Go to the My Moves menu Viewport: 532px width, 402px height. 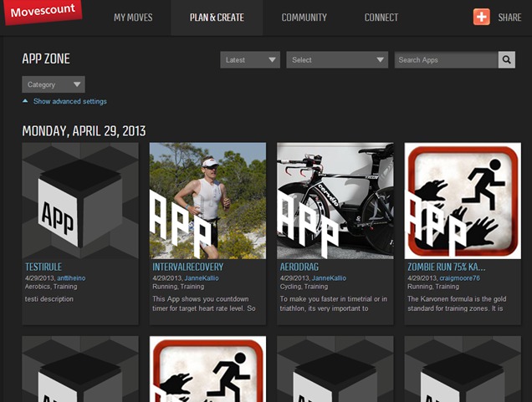coord(133,18)
